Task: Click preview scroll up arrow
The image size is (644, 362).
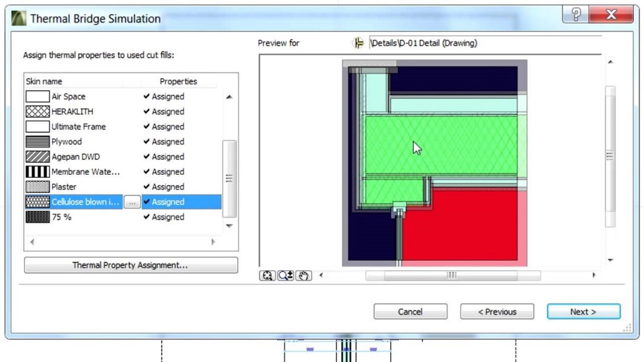Action: click(610, 62)
